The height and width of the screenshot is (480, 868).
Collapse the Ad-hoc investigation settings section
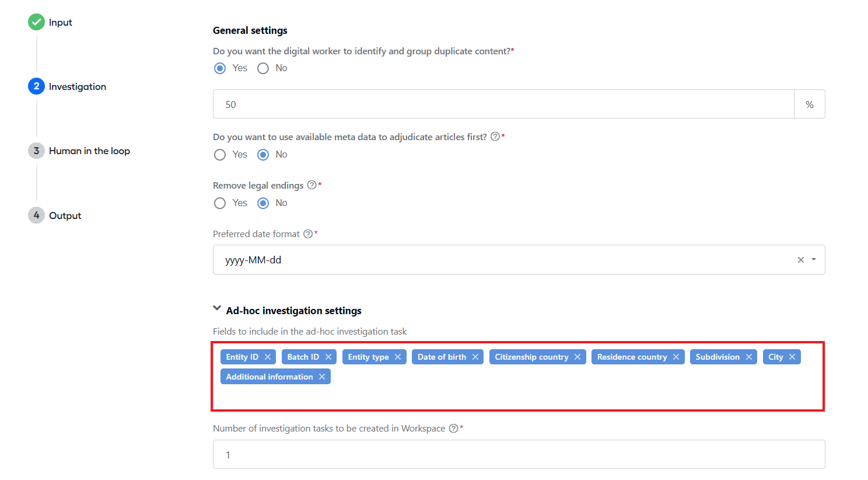pos(217,308)
